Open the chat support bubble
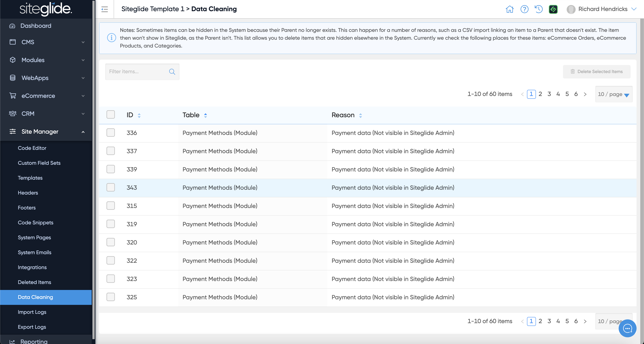The width and height of the screenshot is (644, 344). click(627, 328)
